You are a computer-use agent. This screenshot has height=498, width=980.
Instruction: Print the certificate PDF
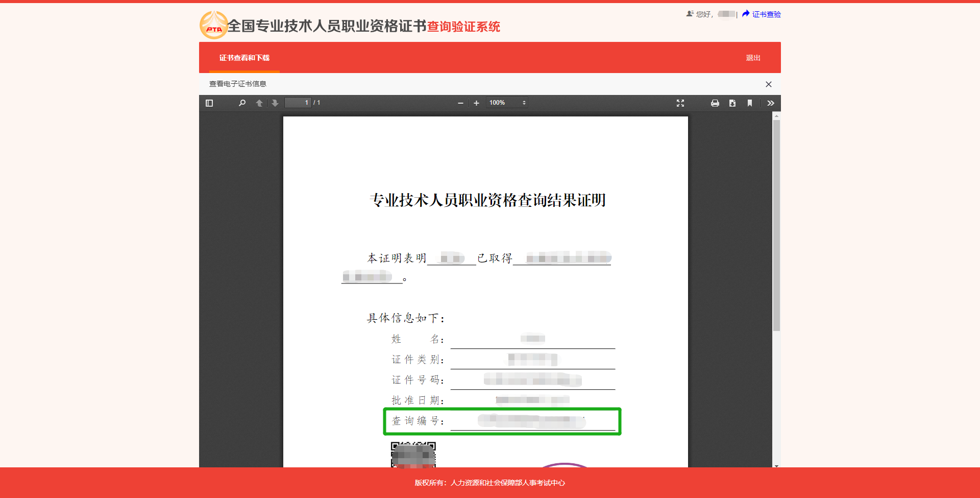[715, 103]
